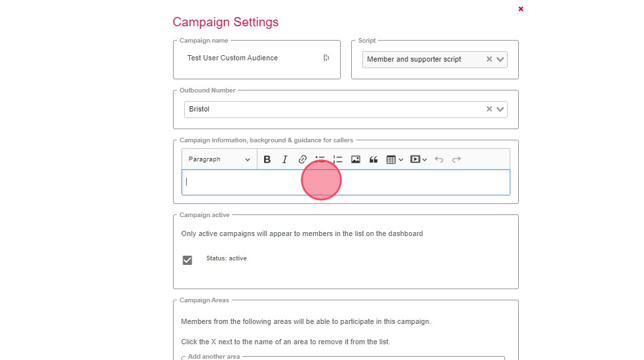Apply italic formatting in the editor
The width and height of the screenshot is (644, 360).
click(x=285, y=159)
